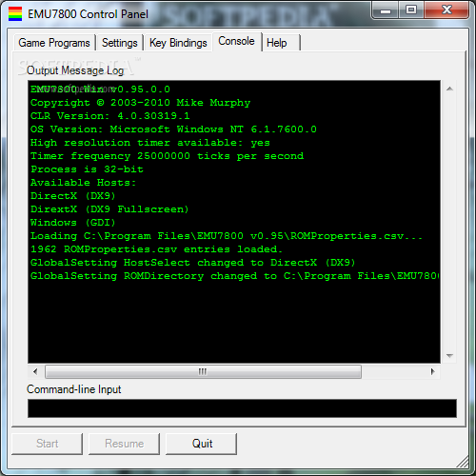Viewport: 476px width, 476px height.
Task: Click the EMU7800 rainbow title bar icon
Action: (x=15, y=14)
